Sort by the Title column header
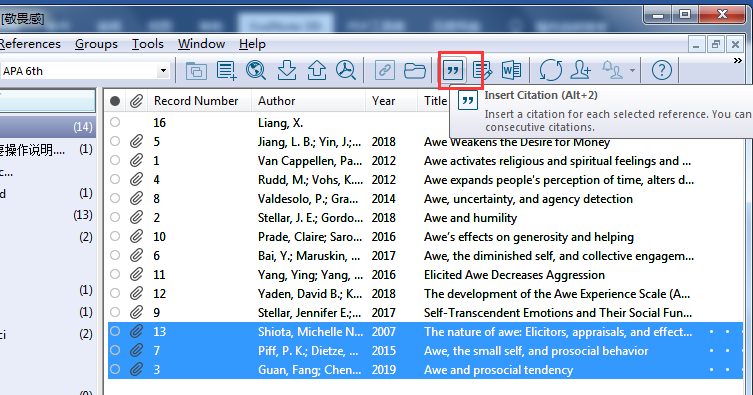The image size is (753, 395). 435,101
